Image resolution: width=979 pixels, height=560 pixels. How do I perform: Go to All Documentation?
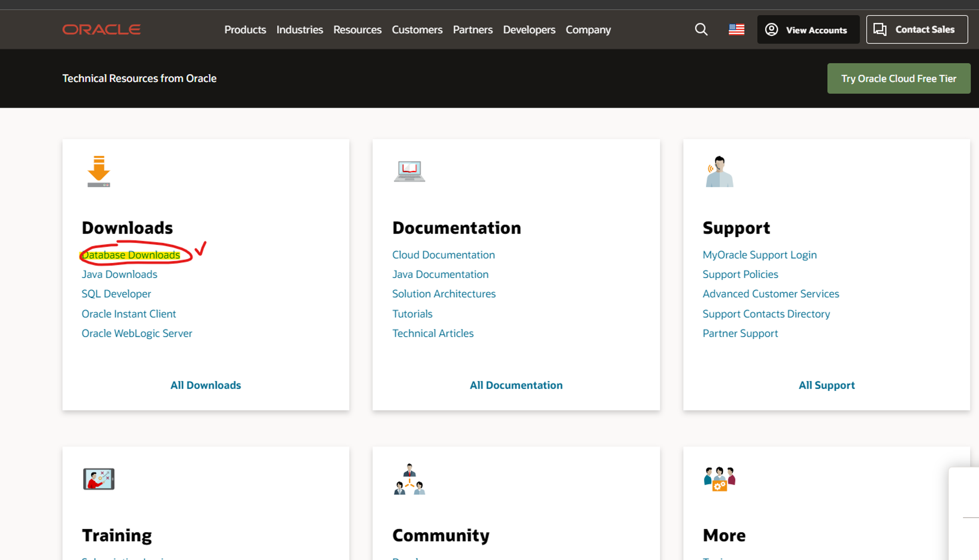coord(516,385)
